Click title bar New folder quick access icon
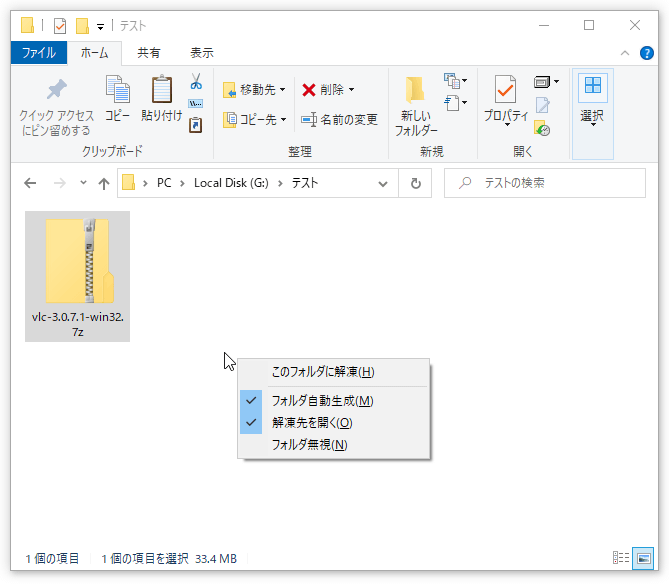 tap(82, 26)
